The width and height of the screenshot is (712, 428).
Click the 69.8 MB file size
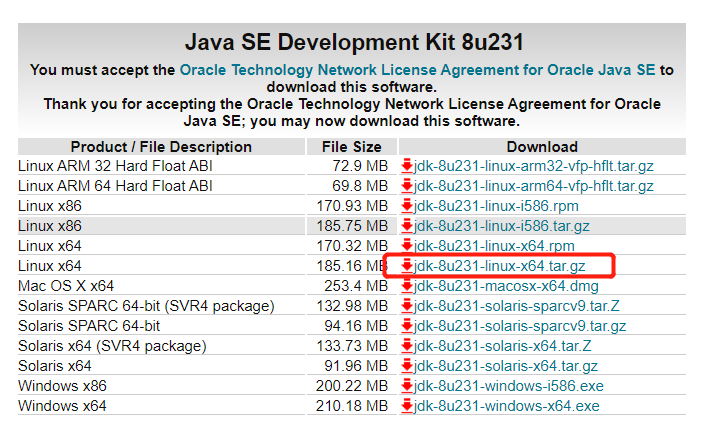[x=360, y=186]
